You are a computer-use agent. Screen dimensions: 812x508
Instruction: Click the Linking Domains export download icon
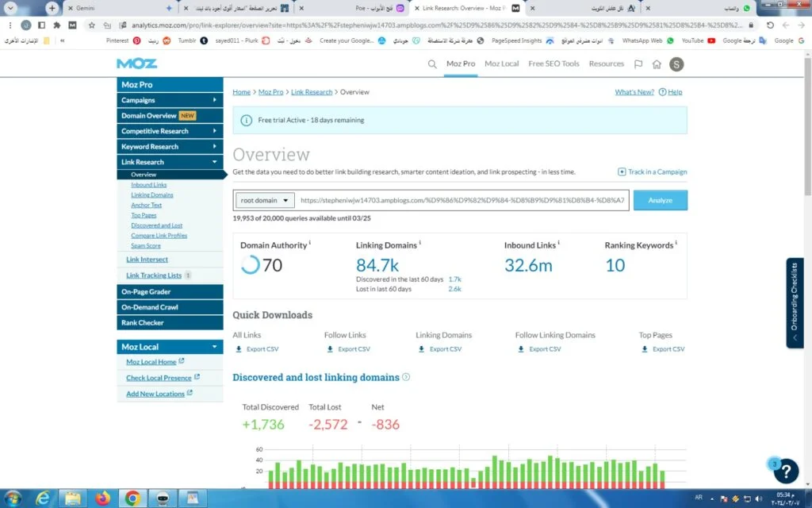(422, 349)
